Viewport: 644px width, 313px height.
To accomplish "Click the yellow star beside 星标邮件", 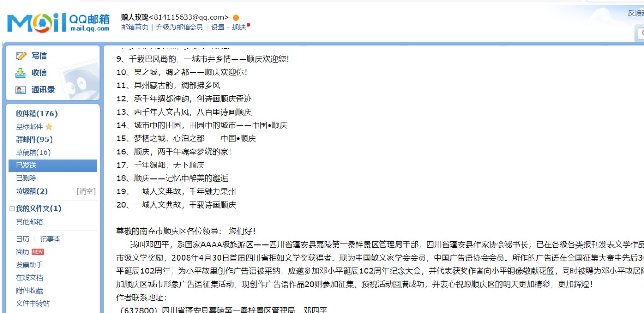I will point(49,127).
